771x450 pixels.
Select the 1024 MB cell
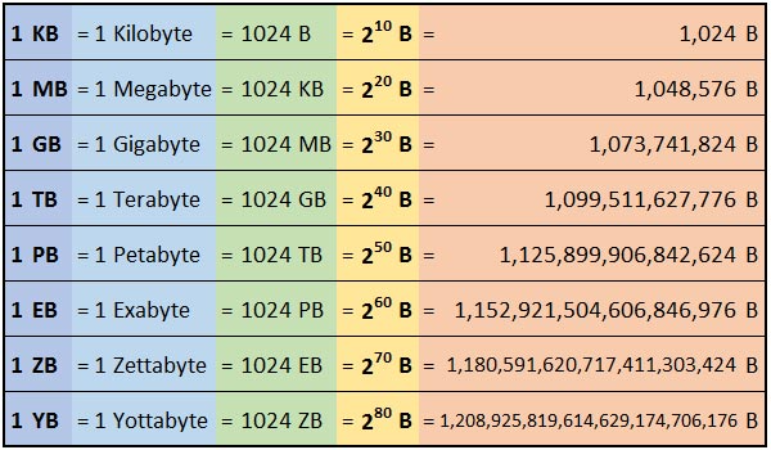[x=276, y=144]
